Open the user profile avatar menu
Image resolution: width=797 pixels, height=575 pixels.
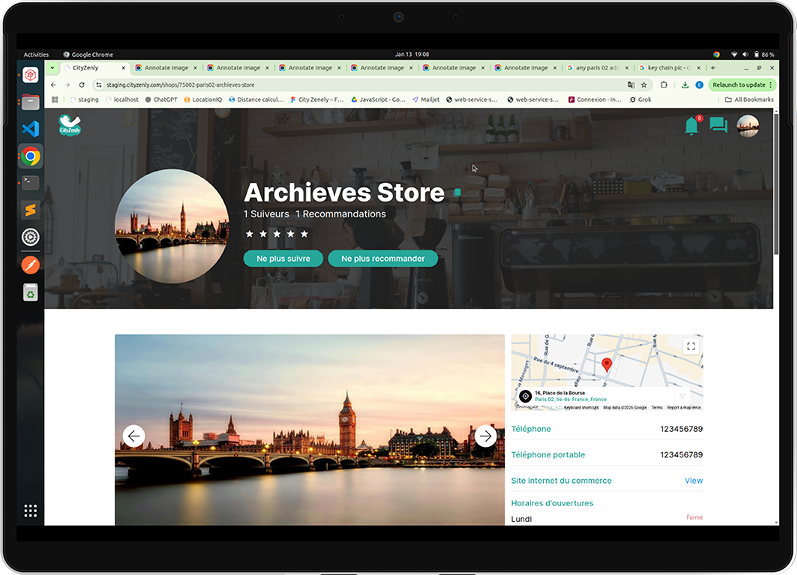tap(748, 126)
